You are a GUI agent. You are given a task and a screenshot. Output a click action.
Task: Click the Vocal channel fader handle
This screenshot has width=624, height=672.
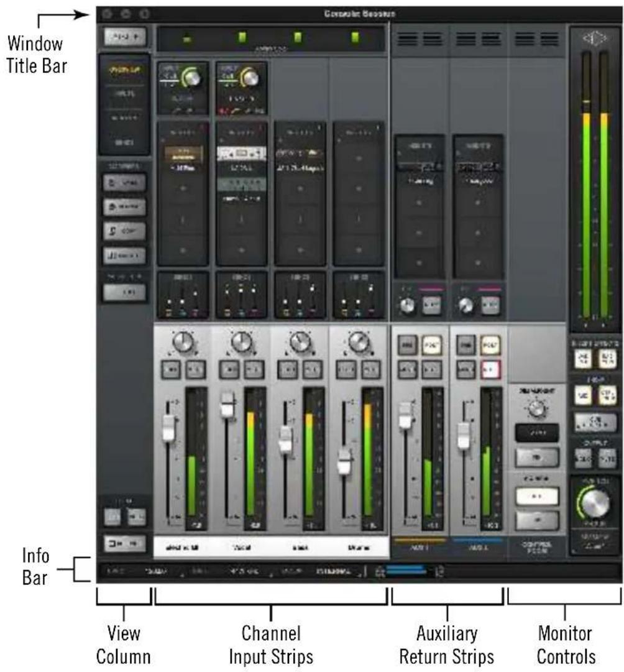pyautogui.click(x=227, y=405)
